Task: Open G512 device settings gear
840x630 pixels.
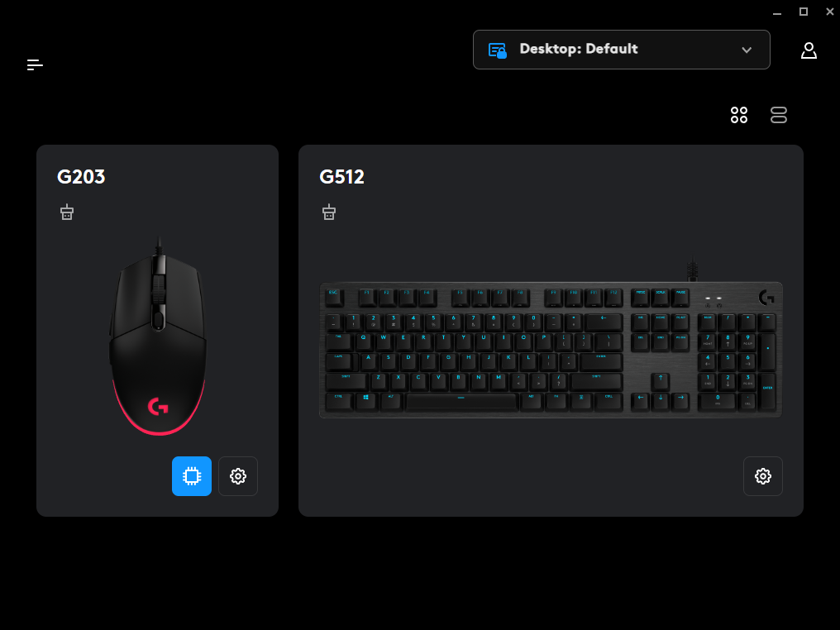Action: pos(763,475)
